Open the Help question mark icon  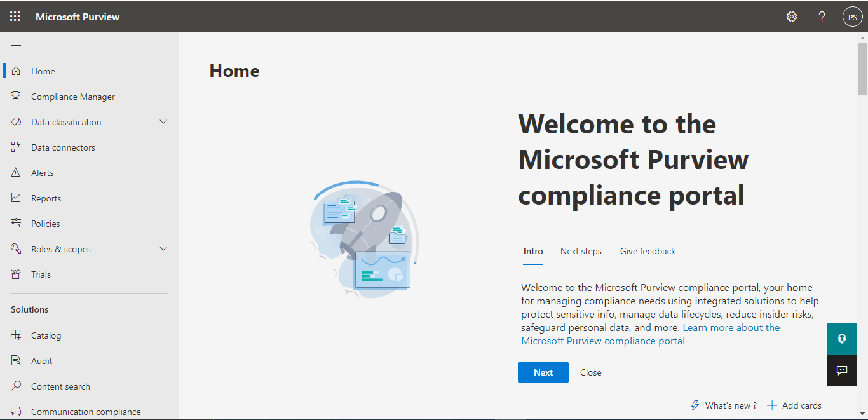pyautogui.click(x=822, y=17)
